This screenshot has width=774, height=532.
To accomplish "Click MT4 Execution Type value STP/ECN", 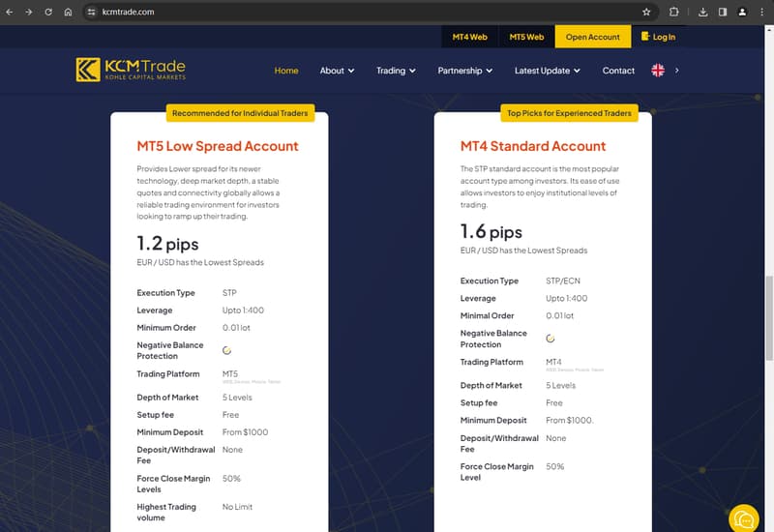I will [x=563, y=281].
